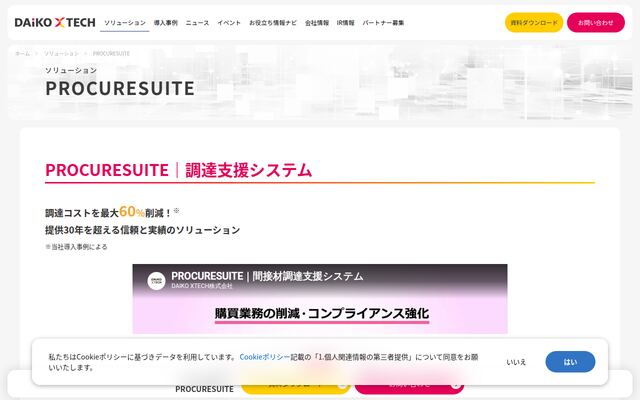Click the ソリューション breadcrumb link
The height and width of the screenshot is (400, 640).
pos(61,53)
